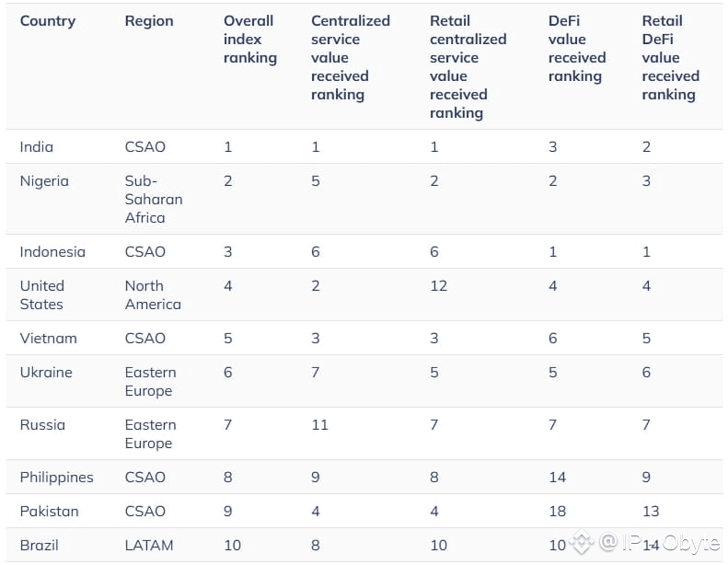728x565 pixels.
Task: Click the Philippines row name
Action: coord(57,477)
